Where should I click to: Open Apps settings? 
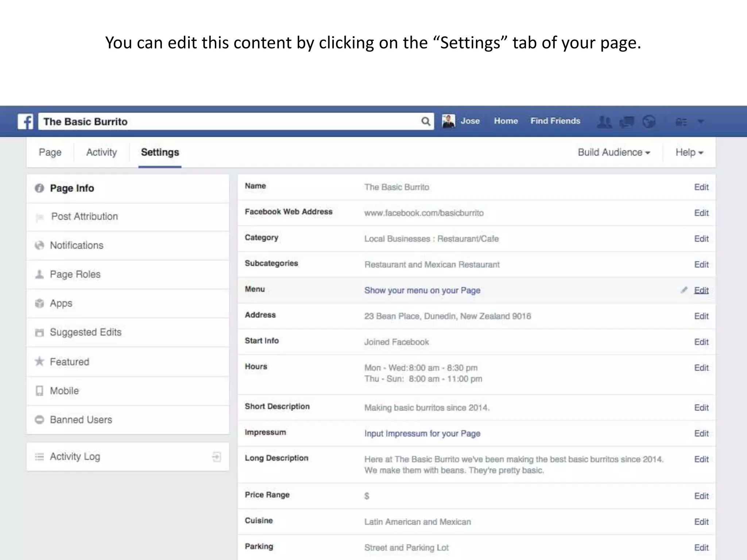(128, 304)
